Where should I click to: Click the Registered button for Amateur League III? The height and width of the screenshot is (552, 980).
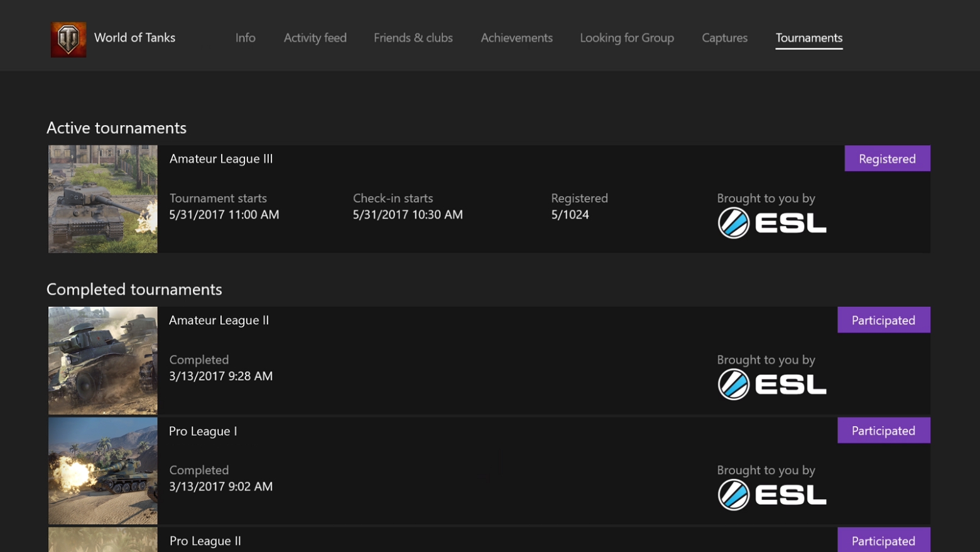887,158
